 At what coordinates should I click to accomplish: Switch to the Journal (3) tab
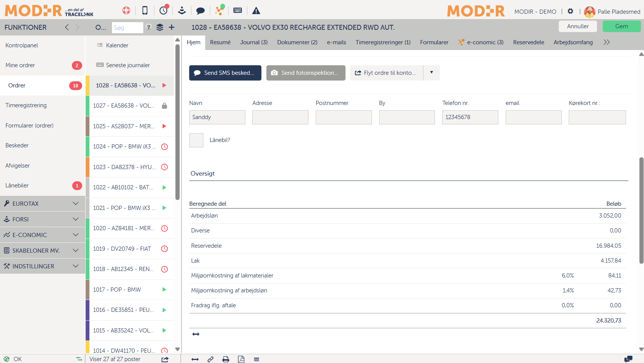254,42
